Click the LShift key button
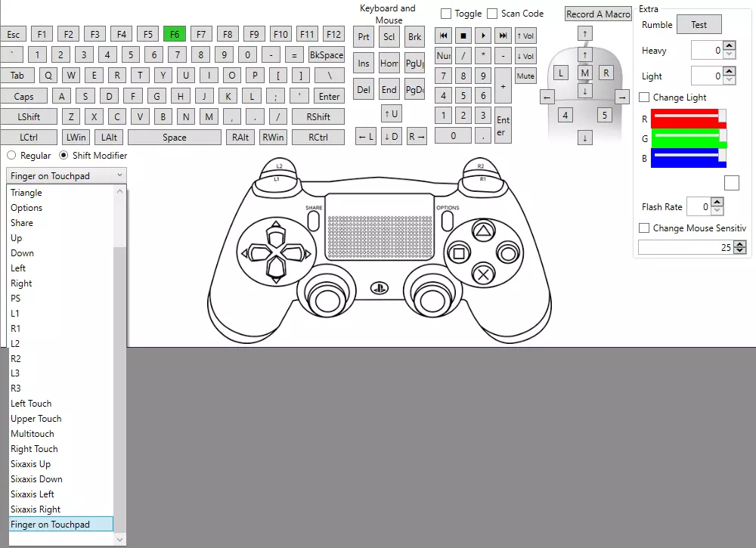Screen dimensions: 756x548 click(x=29, y=116)
